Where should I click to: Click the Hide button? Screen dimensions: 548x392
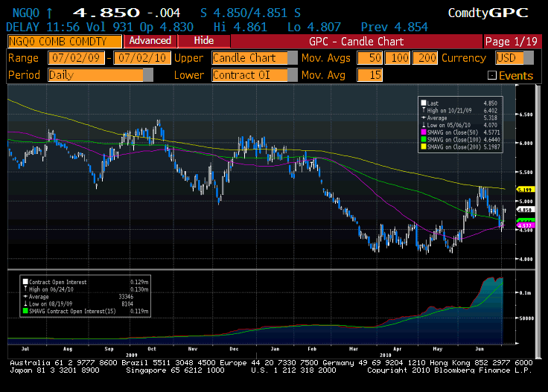[203, 41]
